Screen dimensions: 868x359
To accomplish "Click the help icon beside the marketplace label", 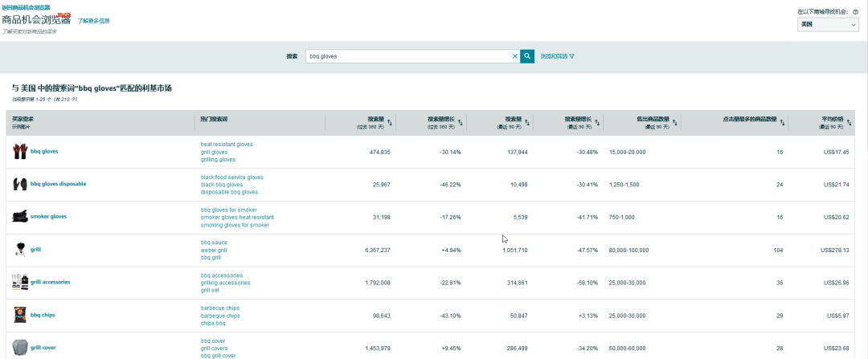I will 855,12.
